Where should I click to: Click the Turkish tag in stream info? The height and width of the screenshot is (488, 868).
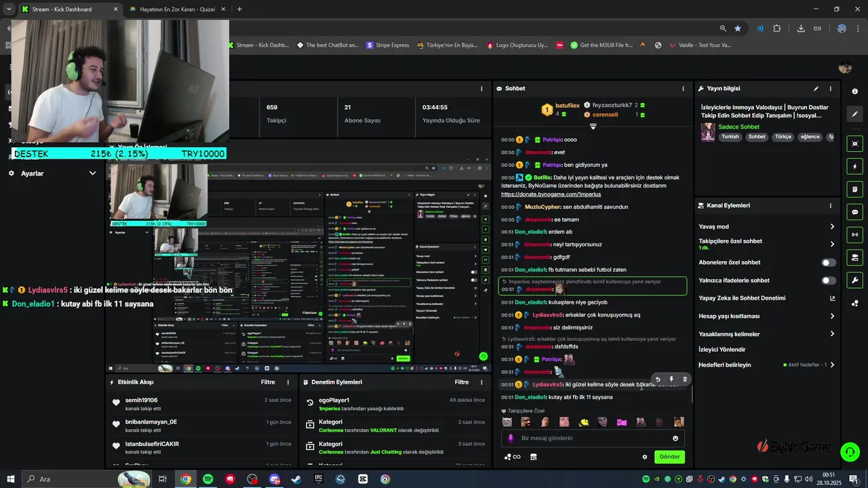pos(730,137)
